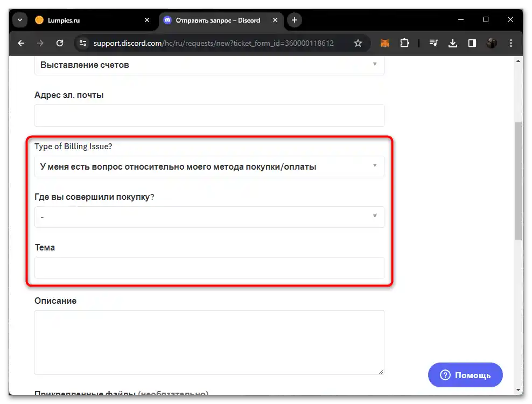Click into the Описание text area
Viewport: 532px width, 404px height.
click(209, 342)
